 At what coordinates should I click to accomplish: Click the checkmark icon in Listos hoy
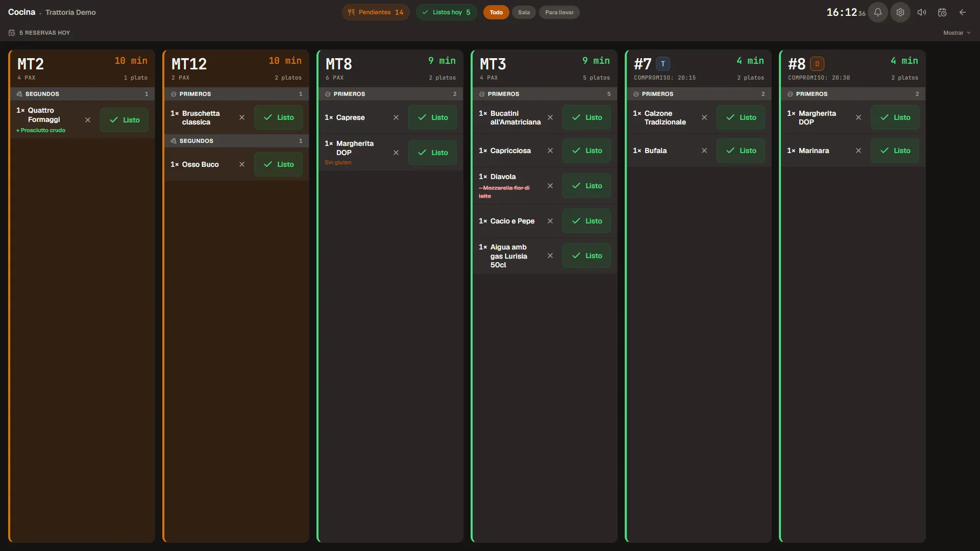(425, 12)
